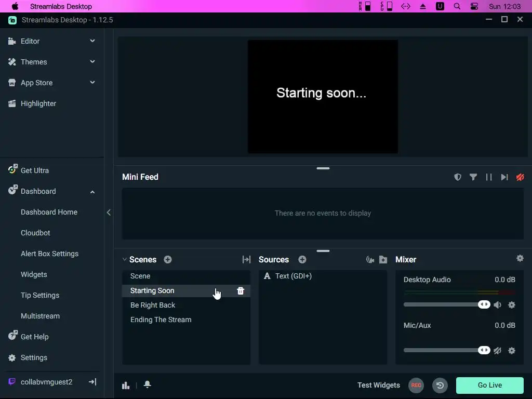Viewport: 532px width, 399px height.
Task: Open macOS Spotlight search icon
Action: coord(457,6)
